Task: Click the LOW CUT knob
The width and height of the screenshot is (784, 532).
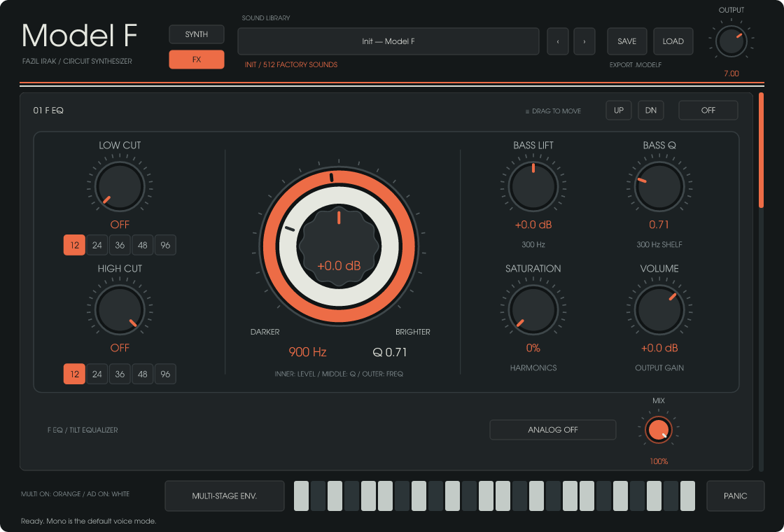Action: click(x=120, y=186)
